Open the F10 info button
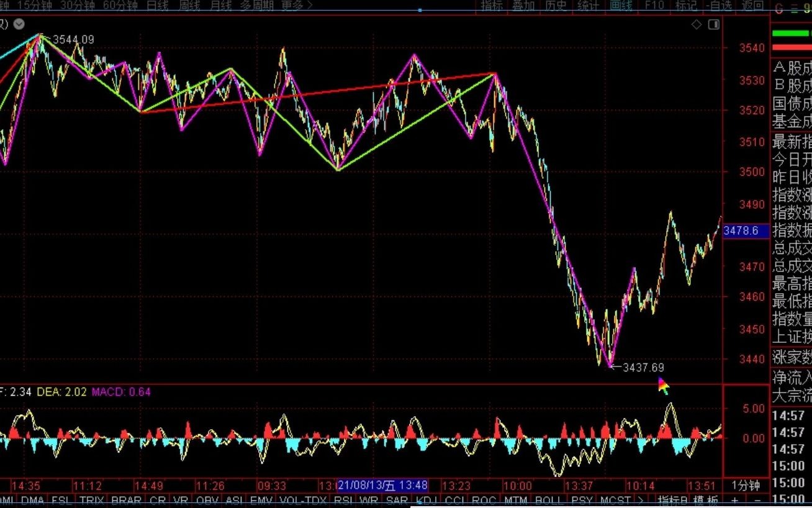The height and width of the screenshot is (508, 812). point(654,6)
